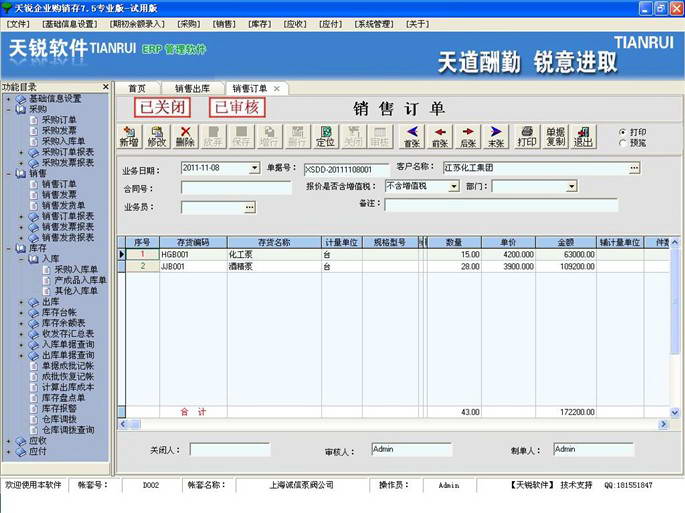Viewport: 685px width, 513px height.
Task: Open the 报价是否含增值税 dropdown
Action: click(x=454, y=187)
